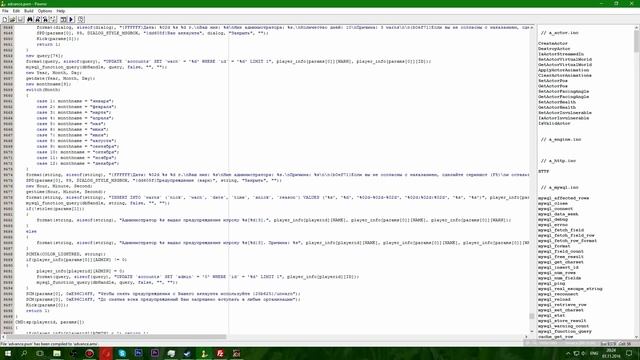
Task: Select mysql_ping in the function list
Action: tap(551, 283)
